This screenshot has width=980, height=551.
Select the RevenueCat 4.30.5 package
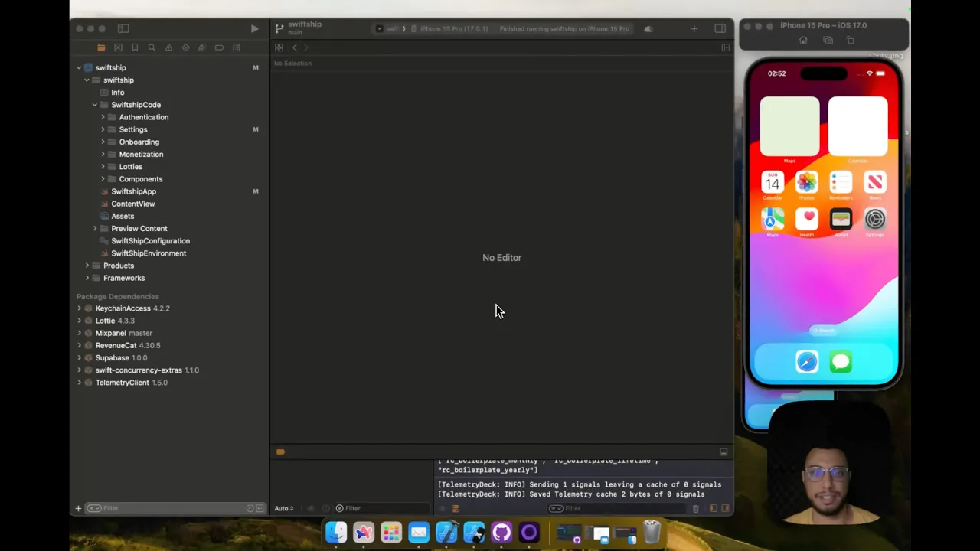point(127,345)
